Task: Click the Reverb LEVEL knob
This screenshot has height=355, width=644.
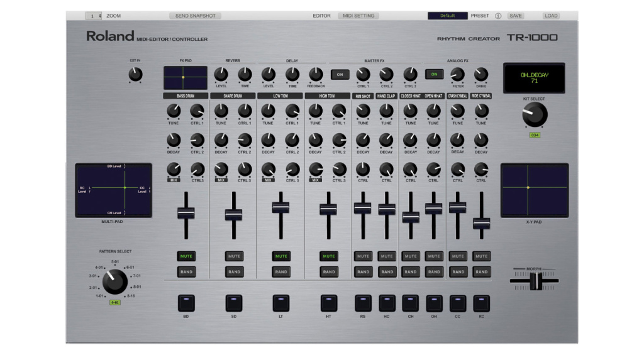Action: point(221,74)
